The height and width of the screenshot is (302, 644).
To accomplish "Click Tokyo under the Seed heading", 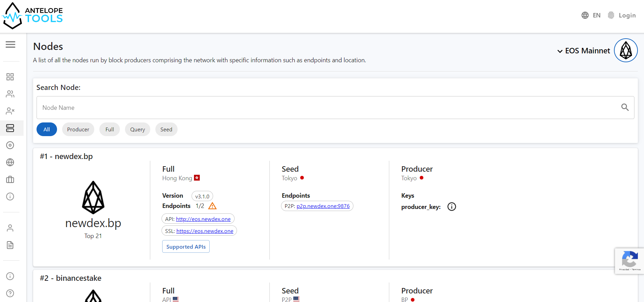I will coord(289,178).
